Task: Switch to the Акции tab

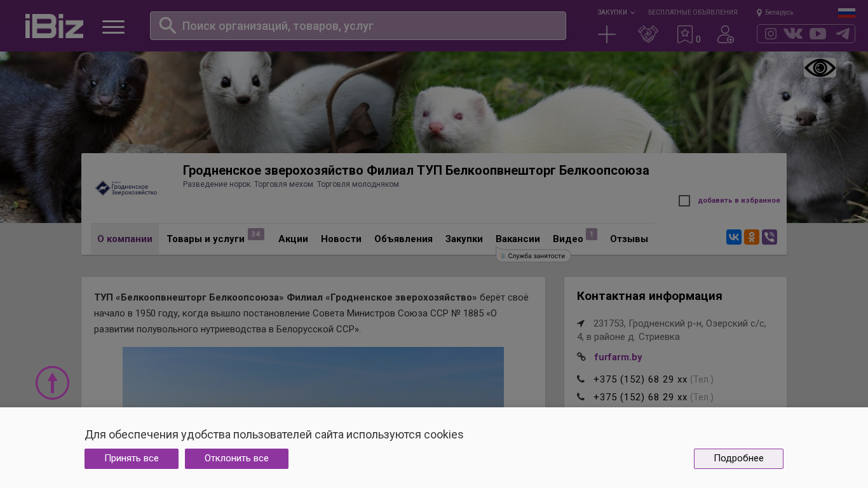Action: pos(293,239)
